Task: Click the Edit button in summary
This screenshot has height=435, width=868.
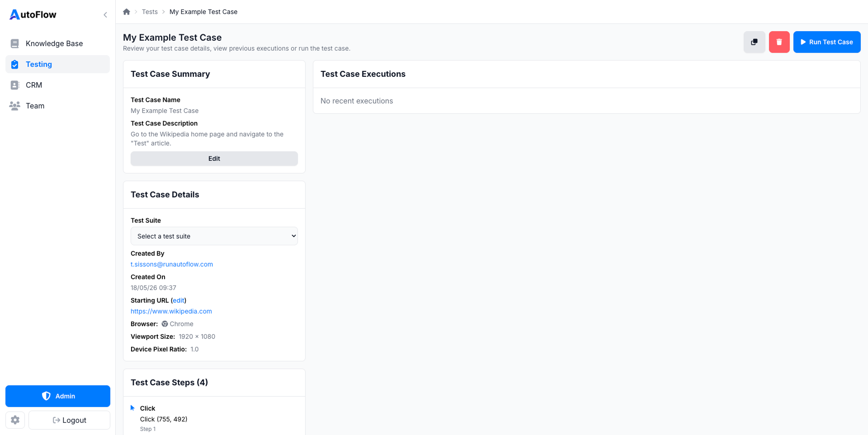Action: click(214, 159)
